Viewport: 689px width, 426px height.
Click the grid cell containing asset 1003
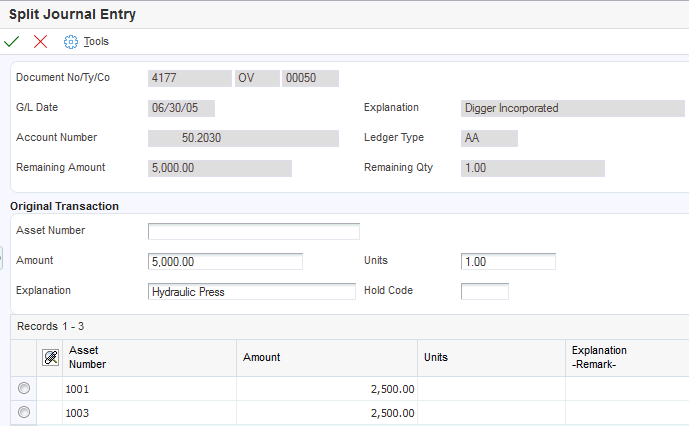click(150, 412)
